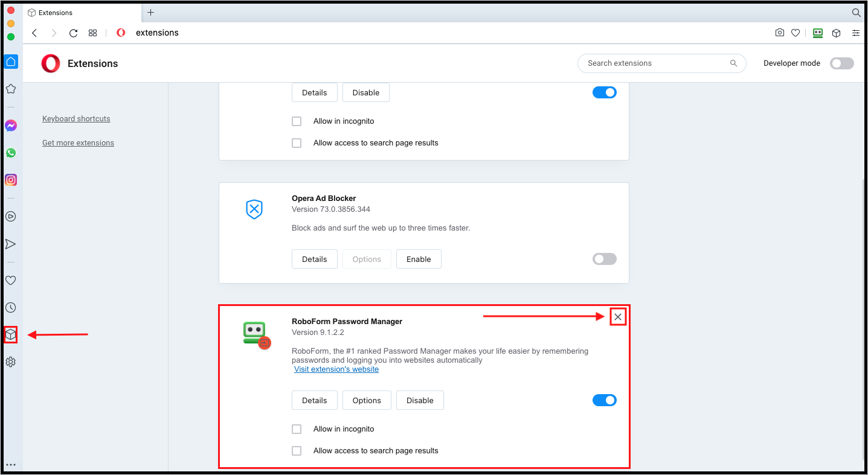
Task: Open the Get more extensions link
Action: (78, 143)
